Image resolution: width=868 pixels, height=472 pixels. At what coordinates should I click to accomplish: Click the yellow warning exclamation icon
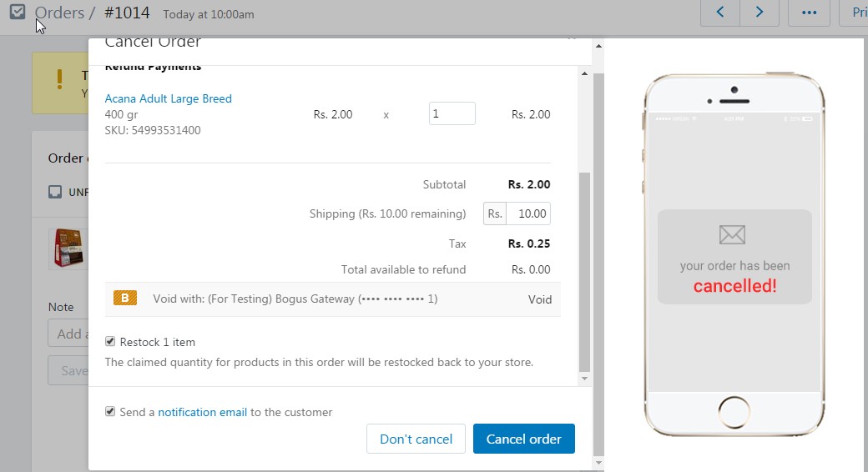pyautogui.click(x=60, y=79)
